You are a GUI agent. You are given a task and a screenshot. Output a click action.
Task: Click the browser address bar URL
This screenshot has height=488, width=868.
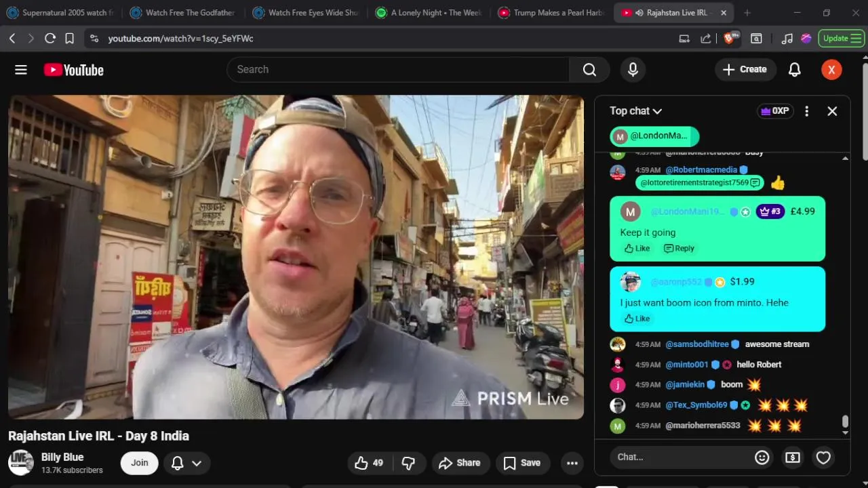point(180,39)
